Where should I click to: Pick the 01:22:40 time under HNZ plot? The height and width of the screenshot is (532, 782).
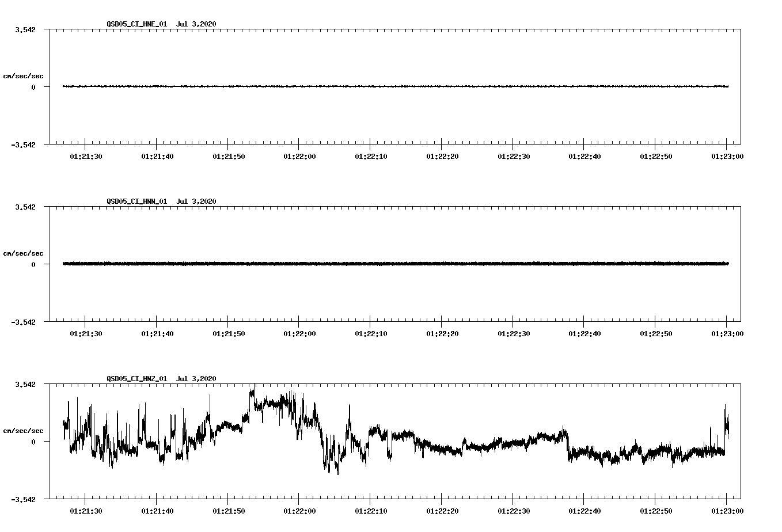point(584,511)
